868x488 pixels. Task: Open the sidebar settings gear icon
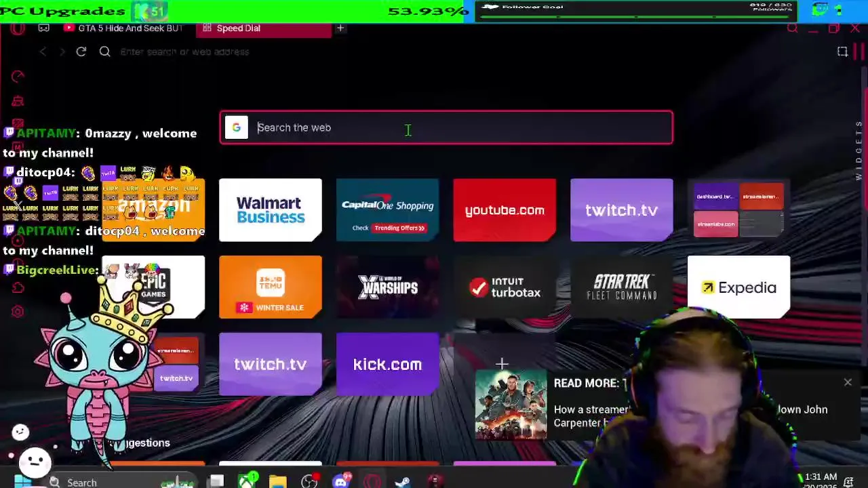[x=18, y=312]
